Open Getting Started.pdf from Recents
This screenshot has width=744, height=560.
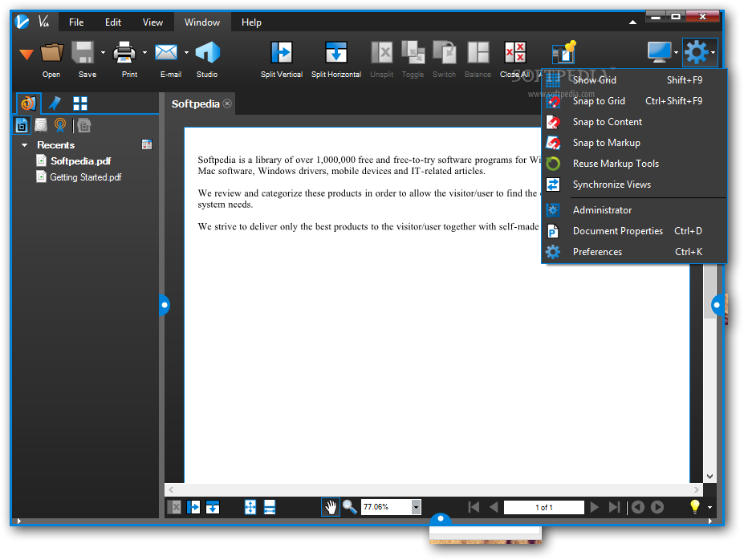coord(85,177)
